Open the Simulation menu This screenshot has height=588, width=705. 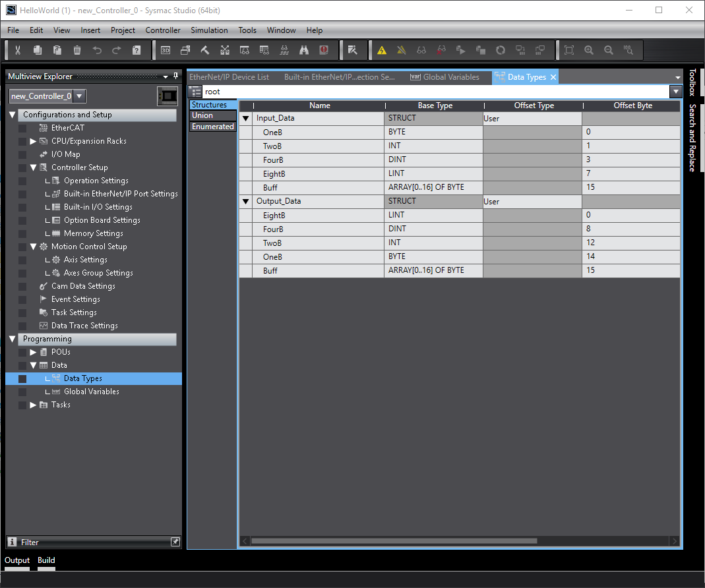pyautogui.click(x=209, y=30)
